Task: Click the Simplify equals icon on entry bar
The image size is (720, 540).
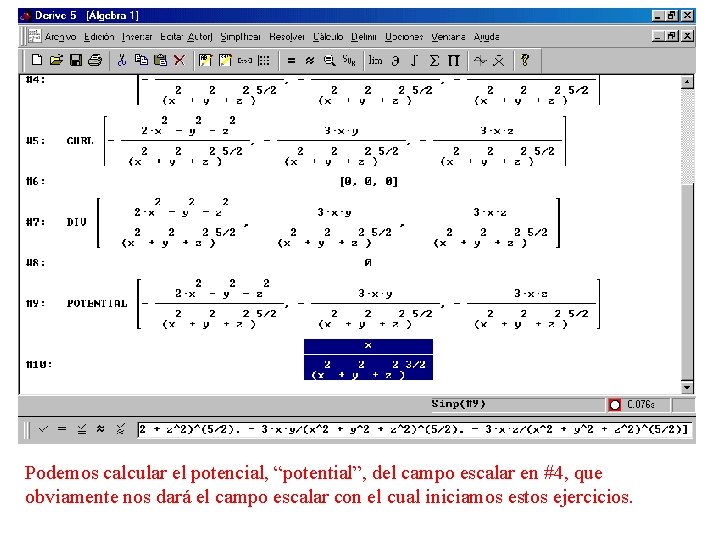Action: tap(62, 429)
